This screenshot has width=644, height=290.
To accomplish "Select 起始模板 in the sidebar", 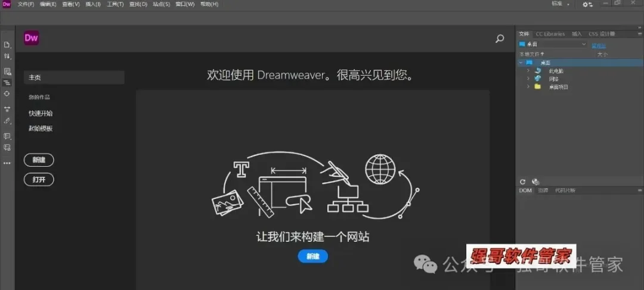I will [41, 129].
